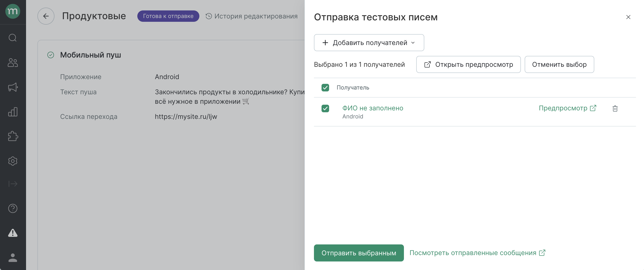The width and height of the screenshot is (644, 270).
Task: Click the green check icon beside Мобильный пуш
Action: point(51,55)
